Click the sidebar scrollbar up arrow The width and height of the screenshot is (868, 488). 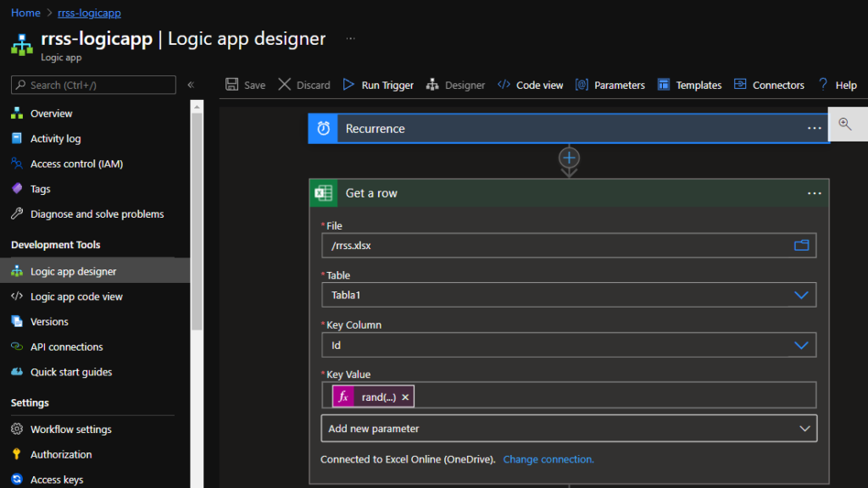tap(197, 106)
